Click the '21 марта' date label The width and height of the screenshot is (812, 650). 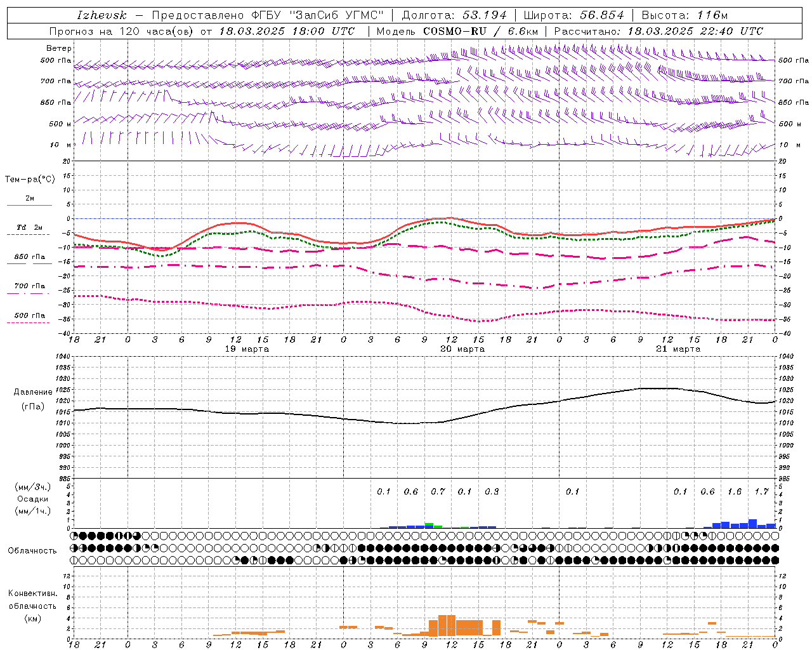678,349
